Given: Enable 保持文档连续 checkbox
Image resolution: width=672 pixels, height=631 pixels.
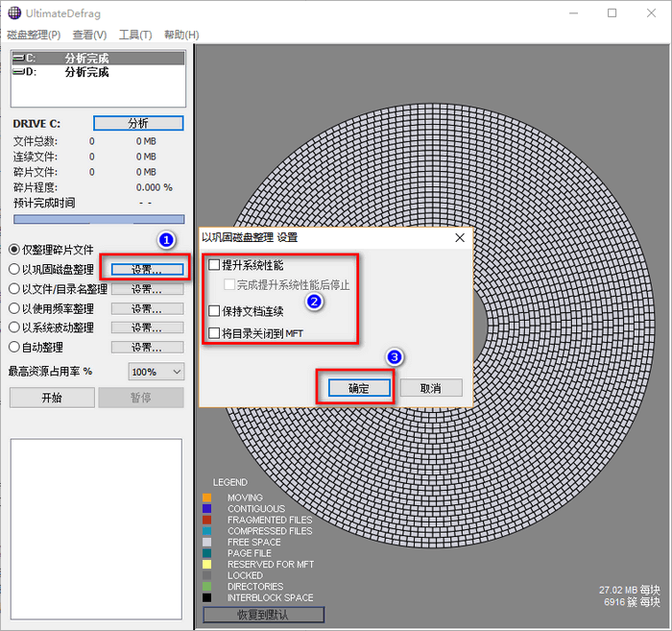Looking at the screenshot, I should pos(214,311).
